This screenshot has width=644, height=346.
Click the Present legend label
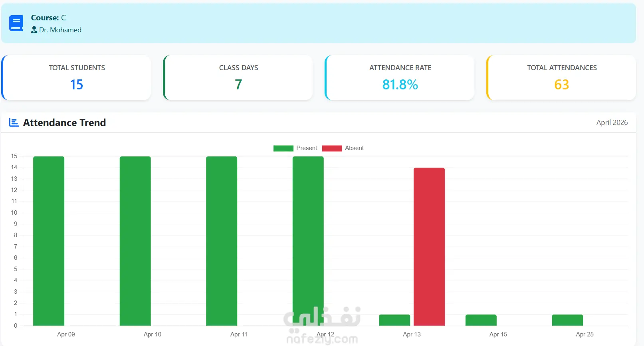(x=307, y=148)
